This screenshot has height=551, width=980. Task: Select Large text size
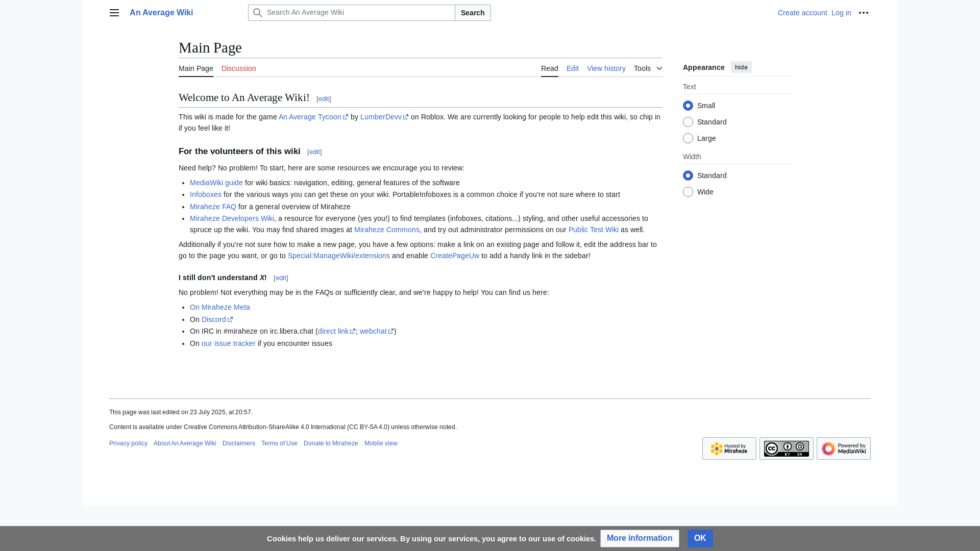pos(688,138)
